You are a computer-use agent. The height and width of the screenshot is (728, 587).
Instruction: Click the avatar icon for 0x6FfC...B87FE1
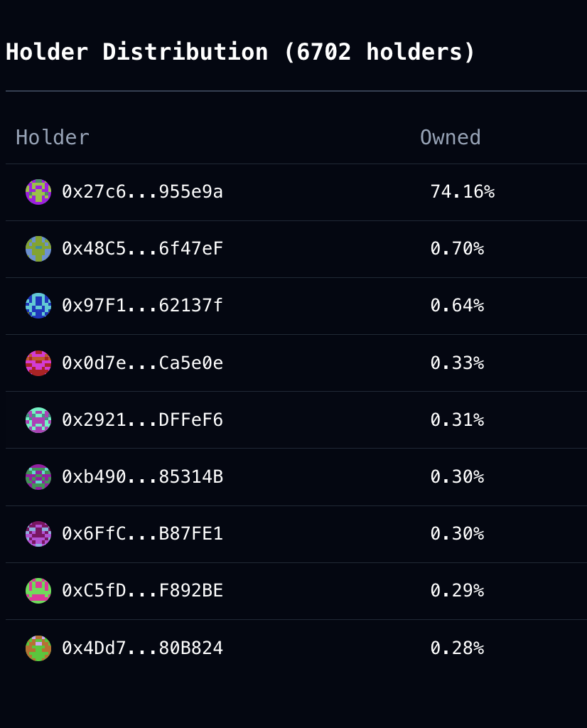(38, 534)
